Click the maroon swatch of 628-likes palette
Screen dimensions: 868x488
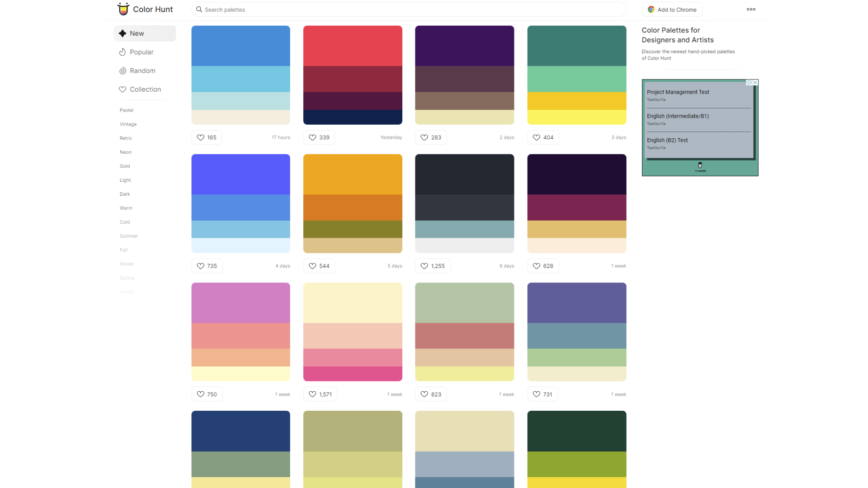click(576, 207)
